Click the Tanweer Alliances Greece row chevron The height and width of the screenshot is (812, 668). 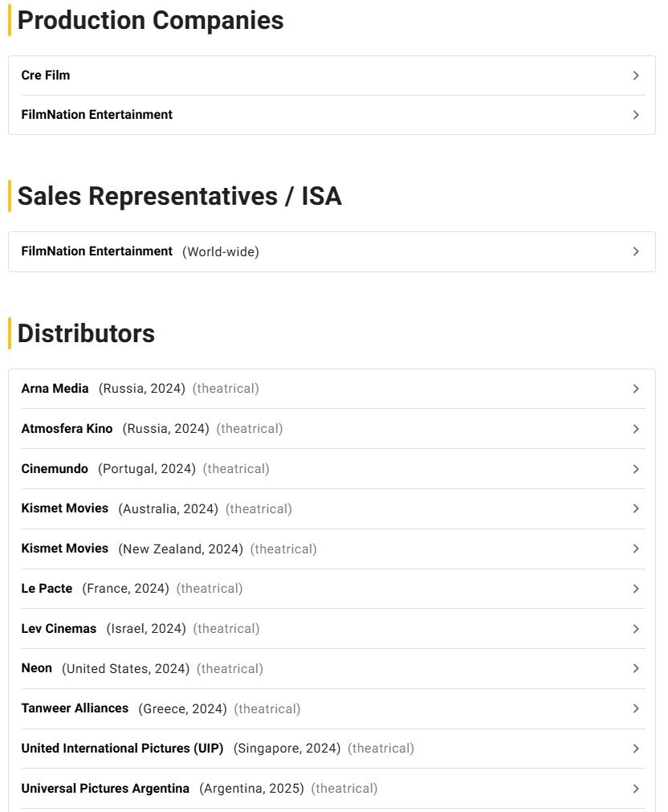636,708
